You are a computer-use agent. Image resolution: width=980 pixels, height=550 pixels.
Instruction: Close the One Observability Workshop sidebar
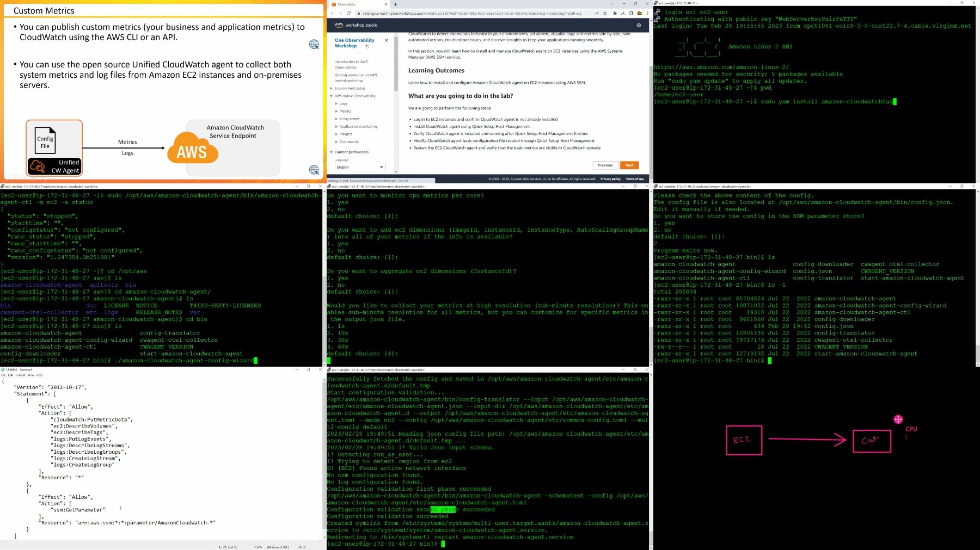(x=387, y=40)
